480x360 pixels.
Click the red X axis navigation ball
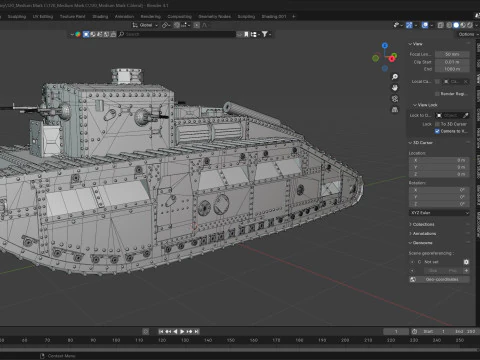coord(392,59)
